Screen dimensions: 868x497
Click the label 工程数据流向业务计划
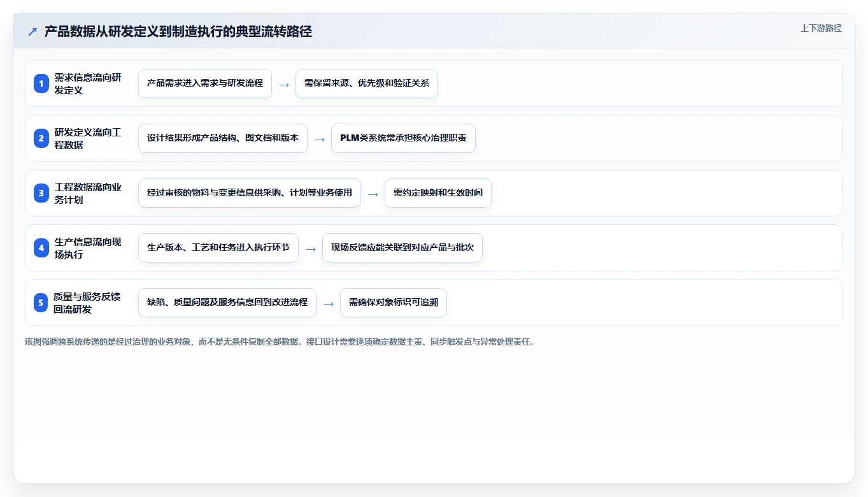point(88,193)
